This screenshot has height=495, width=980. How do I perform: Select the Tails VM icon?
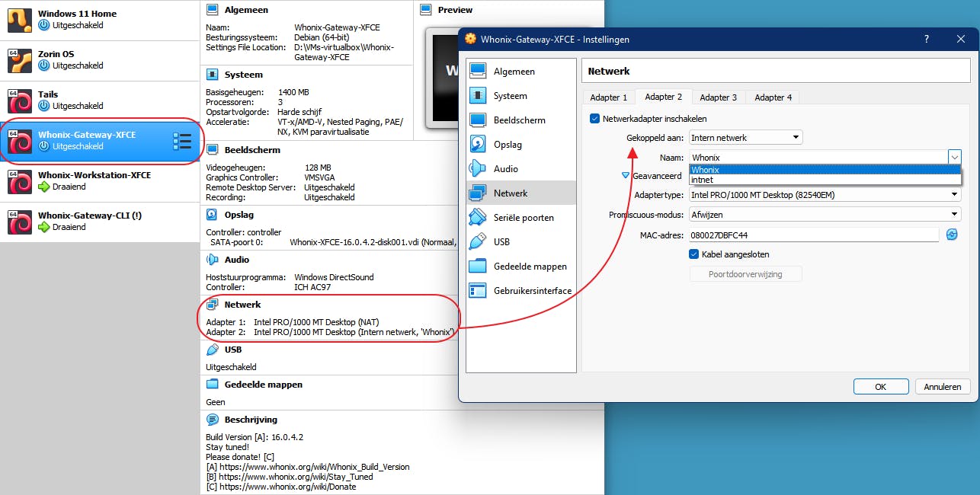tap(20, 101)
